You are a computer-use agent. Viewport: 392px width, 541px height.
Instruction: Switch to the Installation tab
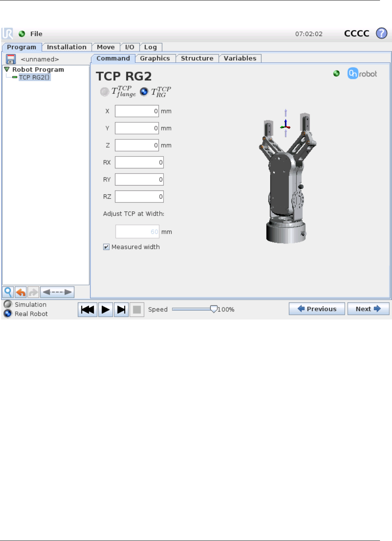pyautogui.click(x=67, y=47)
